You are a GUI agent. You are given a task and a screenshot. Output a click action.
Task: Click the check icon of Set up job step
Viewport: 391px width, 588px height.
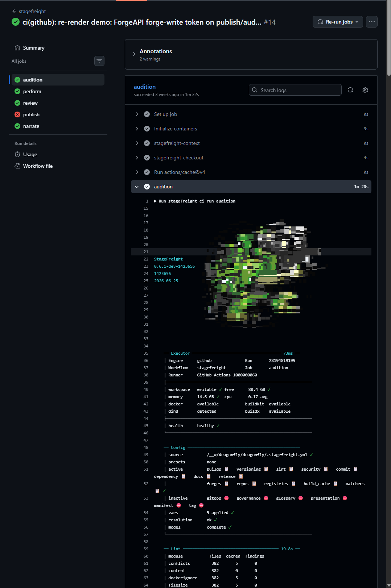pyautogui.click(x=147, y=114)
